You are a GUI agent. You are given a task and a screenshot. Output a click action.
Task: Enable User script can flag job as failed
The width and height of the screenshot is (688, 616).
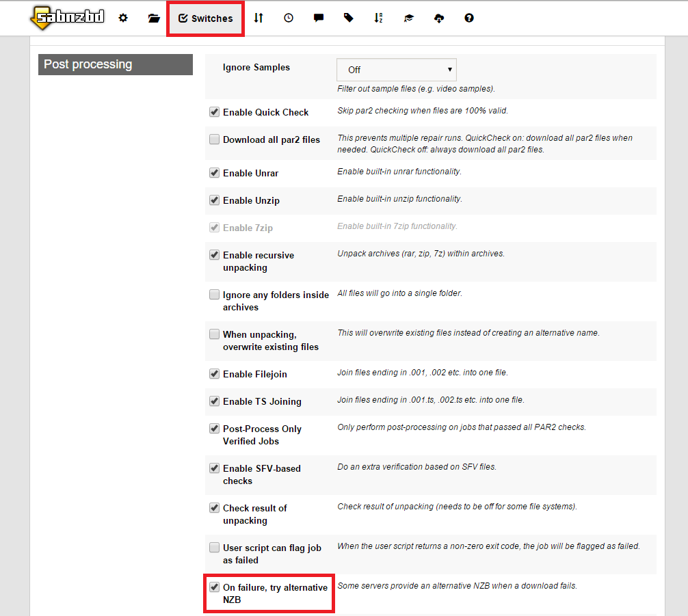pos(214,548)
